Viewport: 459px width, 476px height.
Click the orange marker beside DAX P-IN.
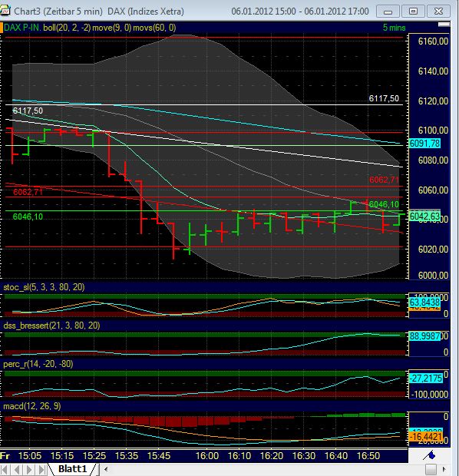tap(2, 28)
